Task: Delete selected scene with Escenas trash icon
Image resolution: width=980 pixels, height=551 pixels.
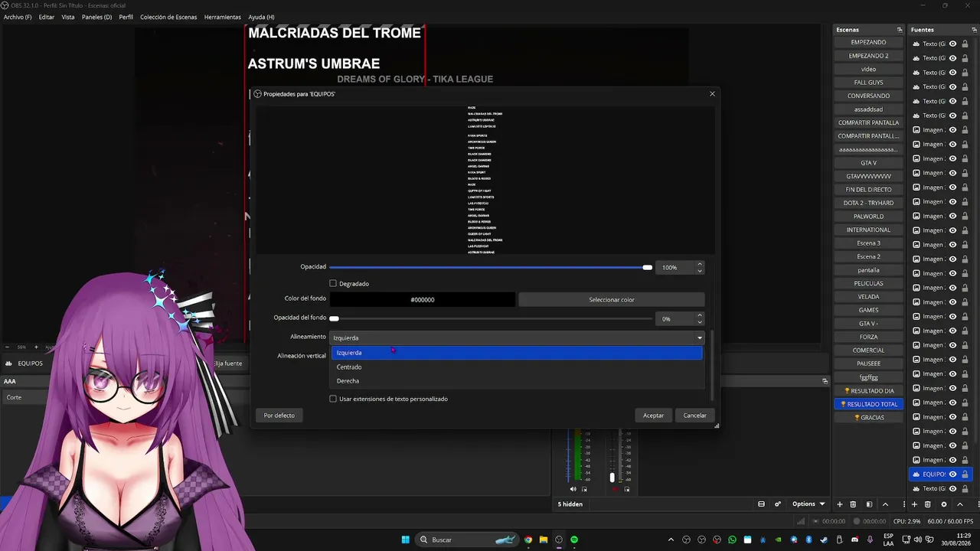Action: (854, 504)
